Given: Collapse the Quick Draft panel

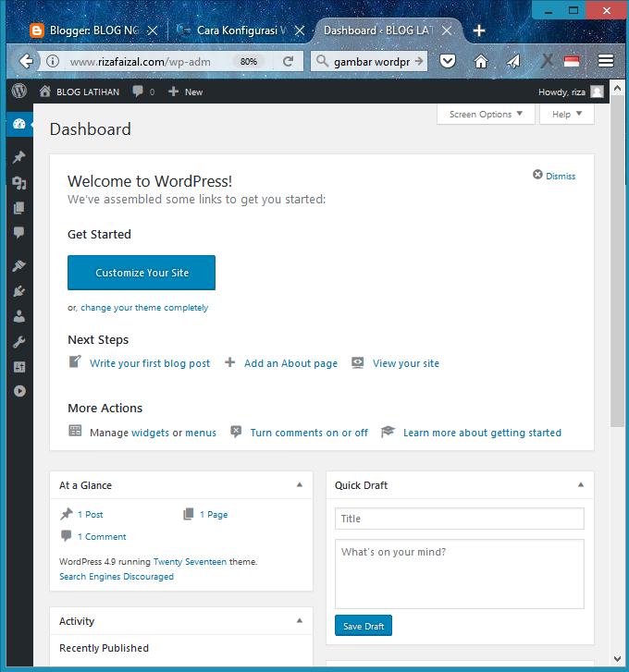Looking at the screenshot, I should (581, 484).
